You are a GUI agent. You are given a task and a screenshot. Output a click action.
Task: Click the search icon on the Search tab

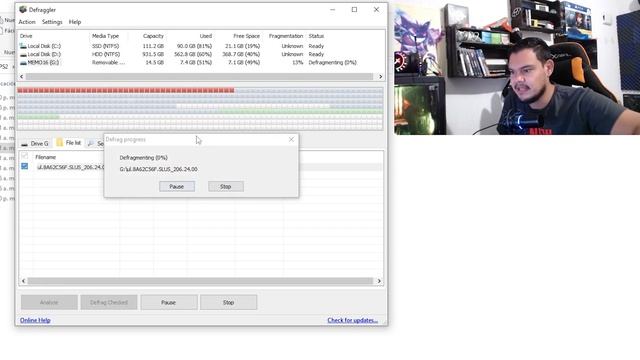(x=91, y=143)
